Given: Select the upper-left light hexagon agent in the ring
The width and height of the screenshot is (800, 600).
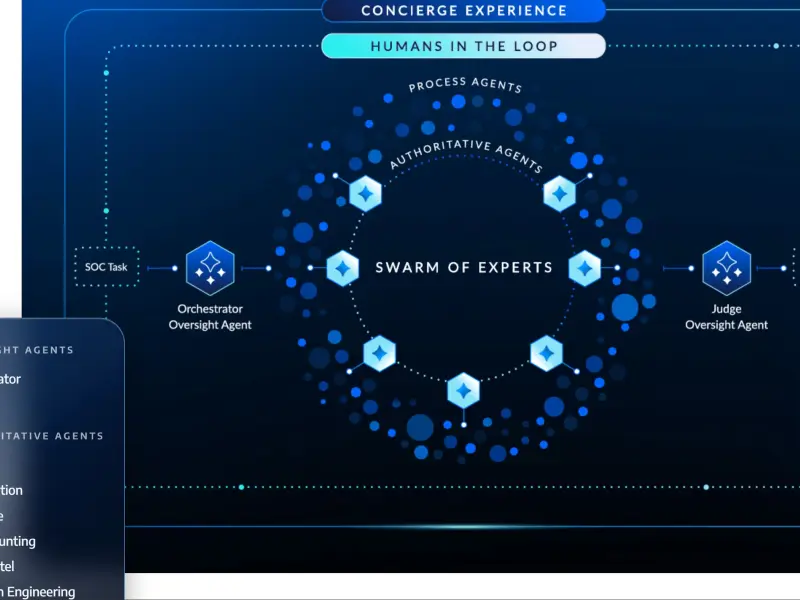Looking at the screenshot, I should click(x=365, y=193).
